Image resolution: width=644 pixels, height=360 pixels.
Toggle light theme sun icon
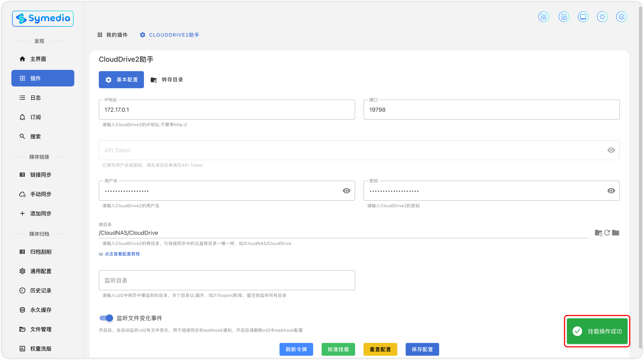coord(602,17)
